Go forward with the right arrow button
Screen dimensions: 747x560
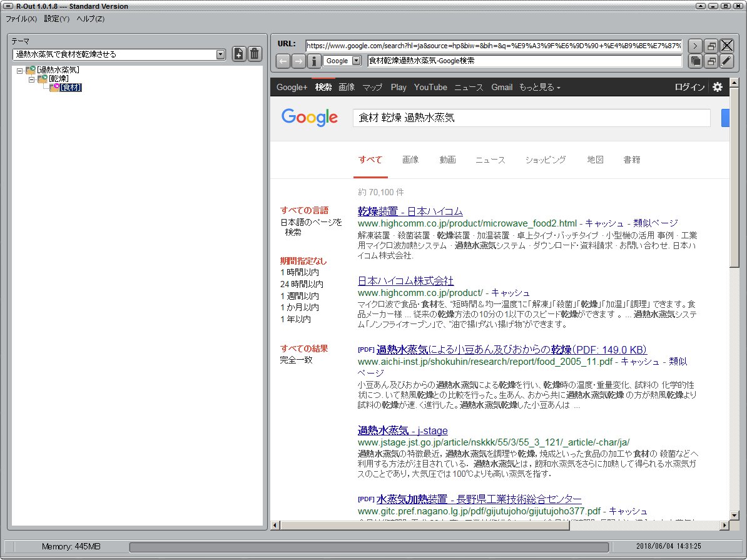coord(298,61)
